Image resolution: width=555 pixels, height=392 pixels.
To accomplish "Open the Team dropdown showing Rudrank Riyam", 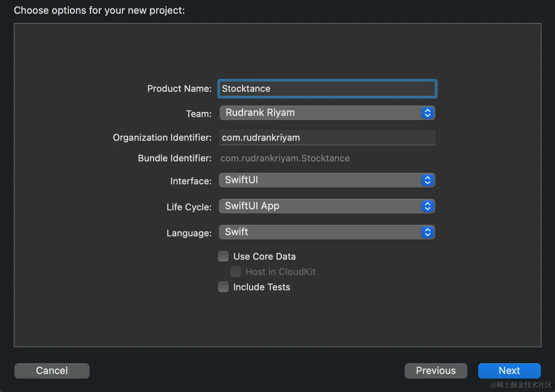I will click(327, 113).
